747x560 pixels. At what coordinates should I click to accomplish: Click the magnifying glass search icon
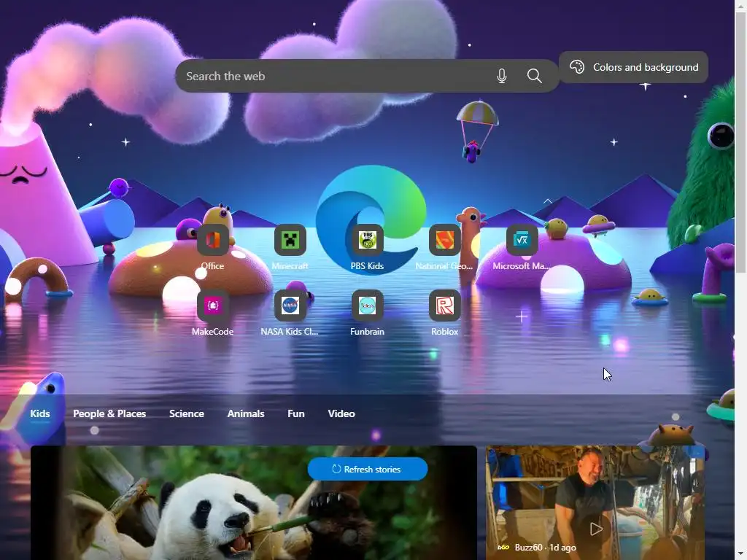coord(534,76)
